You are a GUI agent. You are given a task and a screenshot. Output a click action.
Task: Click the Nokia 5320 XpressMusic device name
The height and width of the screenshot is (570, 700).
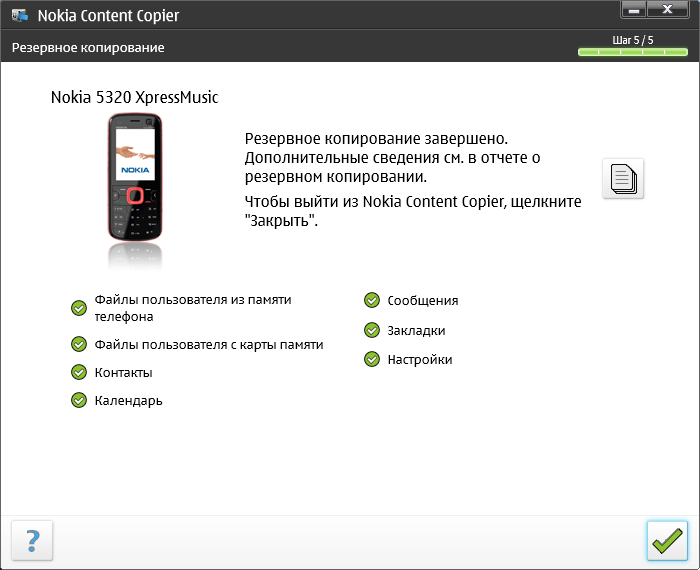pyautogui.click(x=134, y=97)
